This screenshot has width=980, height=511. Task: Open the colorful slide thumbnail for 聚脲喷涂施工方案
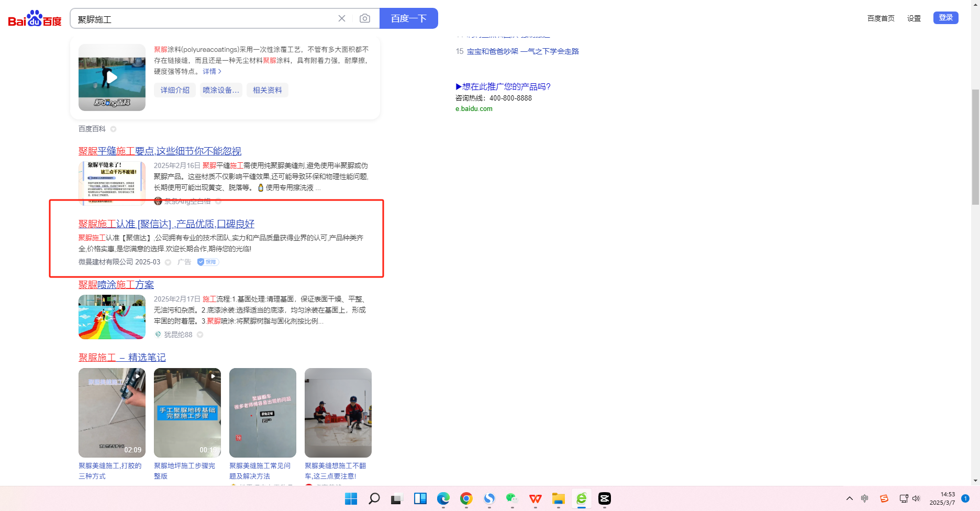[112, 317]
